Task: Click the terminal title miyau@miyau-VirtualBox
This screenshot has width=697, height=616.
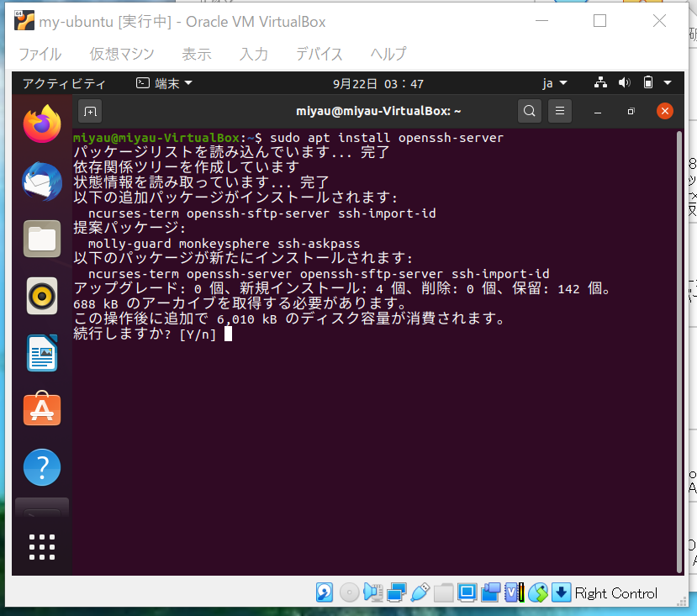Action: tap(378, 111)
